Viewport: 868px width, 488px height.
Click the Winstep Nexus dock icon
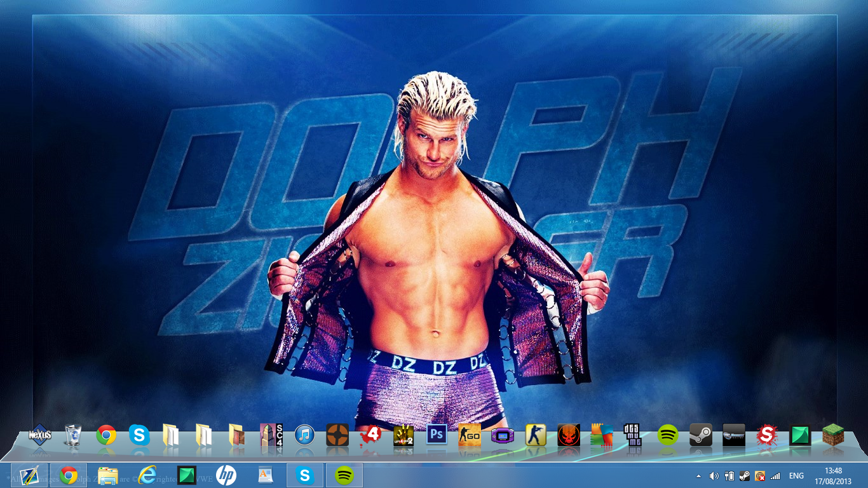point(40,435)
